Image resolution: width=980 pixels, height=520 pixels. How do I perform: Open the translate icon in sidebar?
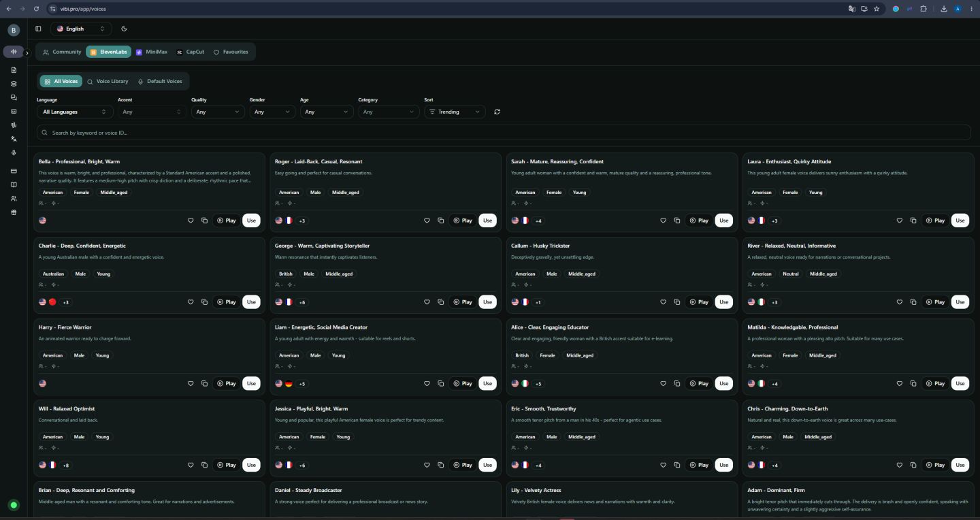click(14, 139)
